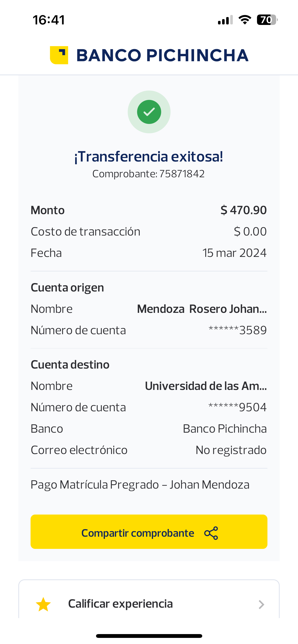Tap the share icon on yellow button

click(x=211, y=533)
